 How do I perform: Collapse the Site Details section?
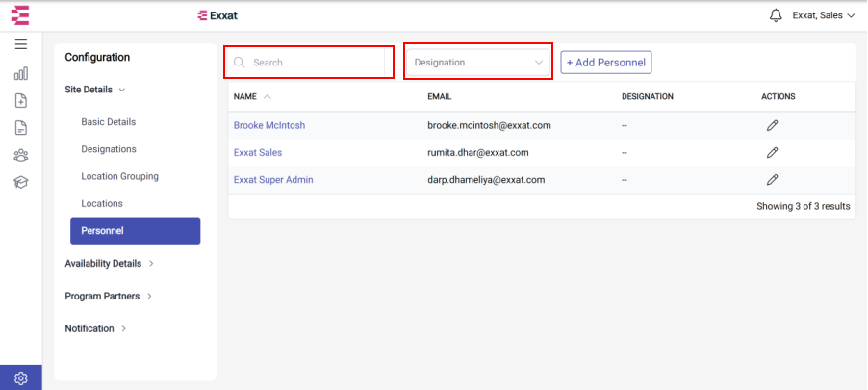[95, 90]
